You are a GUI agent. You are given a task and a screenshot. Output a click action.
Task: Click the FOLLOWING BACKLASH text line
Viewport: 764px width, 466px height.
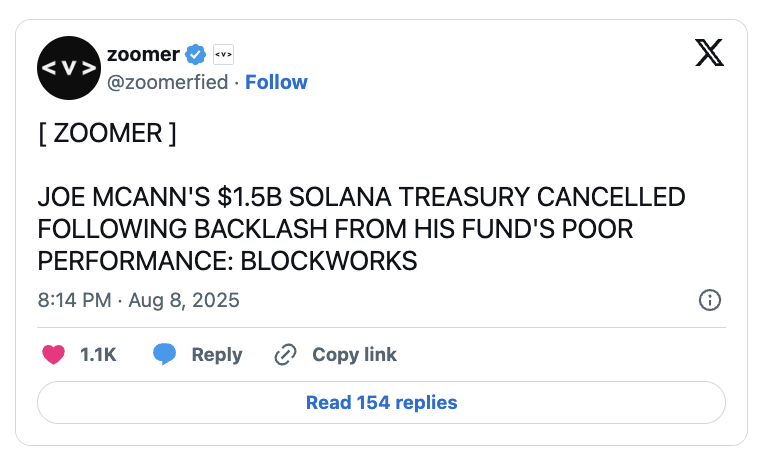(x=335, y=229)
